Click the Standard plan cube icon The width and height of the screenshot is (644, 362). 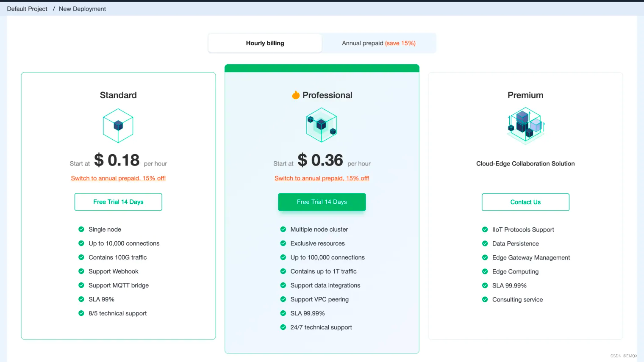(x=118, y=126)
